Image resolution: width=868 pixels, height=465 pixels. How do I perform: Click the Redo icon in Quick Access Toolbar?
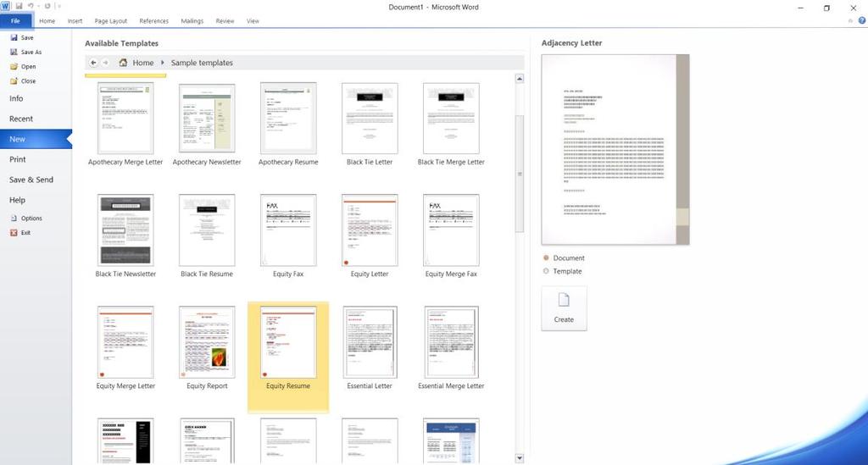[x=47, y=6]
